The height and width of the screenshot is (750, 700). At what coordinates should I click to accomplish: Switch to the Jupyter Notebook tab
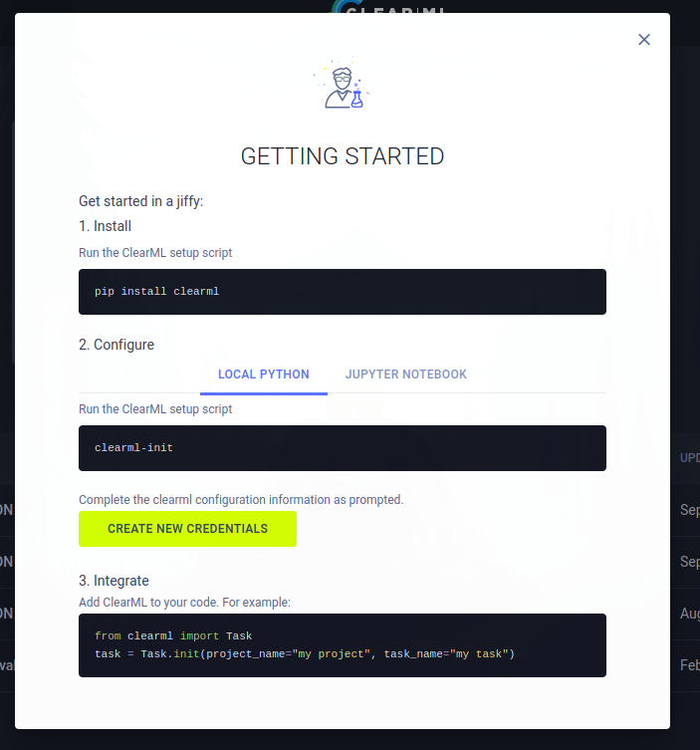[405, 375]
